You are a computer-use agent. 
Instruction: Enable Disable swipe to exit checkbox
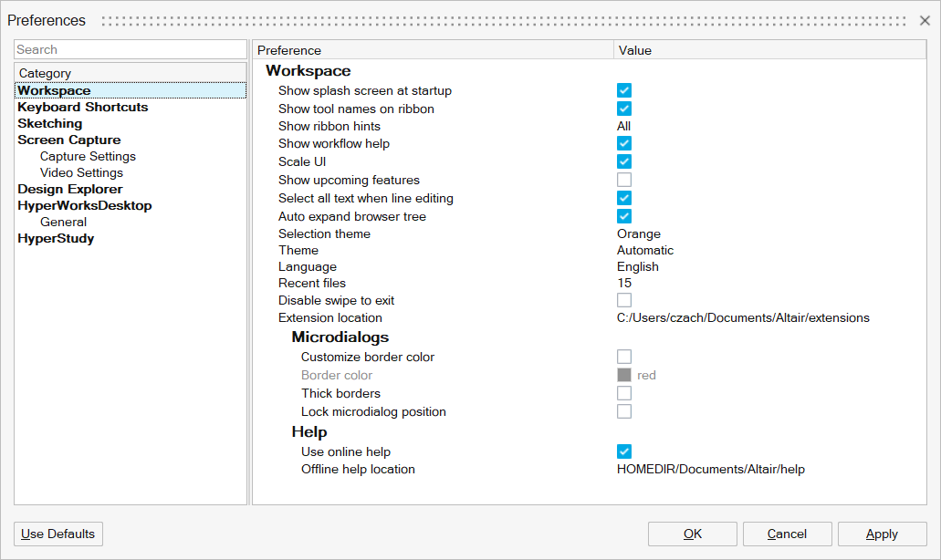click(x=624, y=300)
